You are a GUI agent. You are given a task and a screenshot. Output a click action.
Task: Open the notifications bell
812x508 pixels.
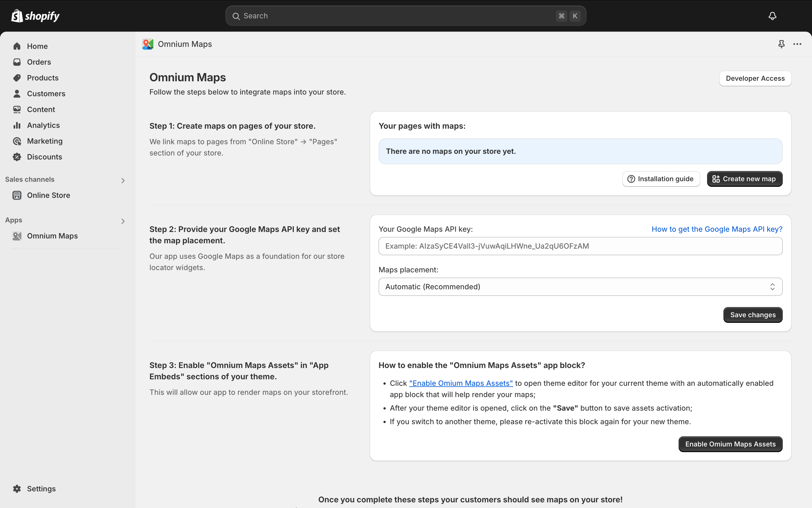(x=773, y=16)
